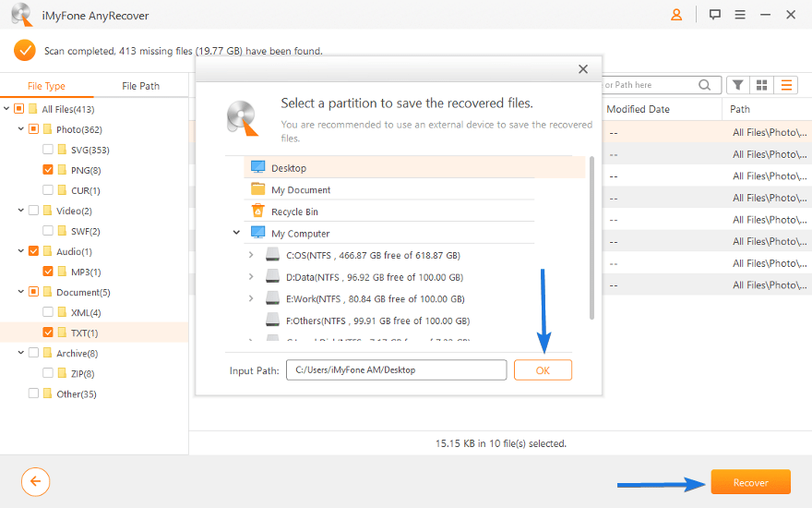Click the Path column header

point(740,109)
